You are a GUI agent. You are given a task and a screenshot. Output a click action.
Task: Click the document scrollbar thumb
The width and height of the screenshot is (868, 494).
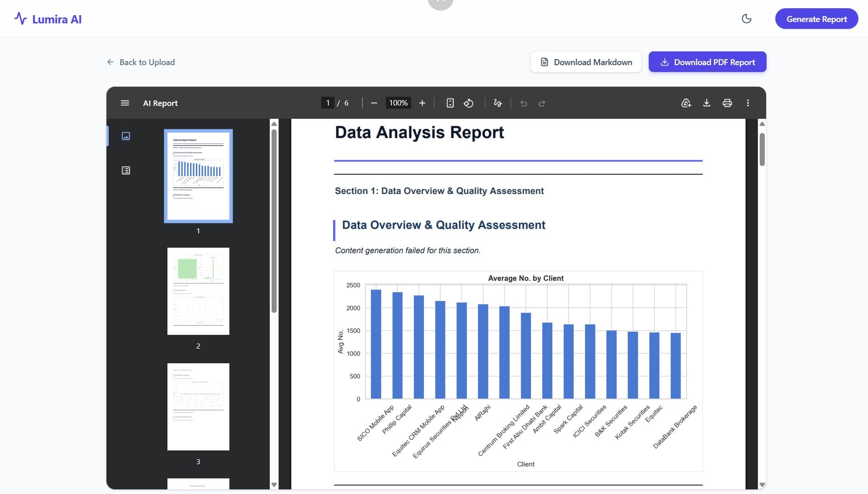[x=762, y=150]
